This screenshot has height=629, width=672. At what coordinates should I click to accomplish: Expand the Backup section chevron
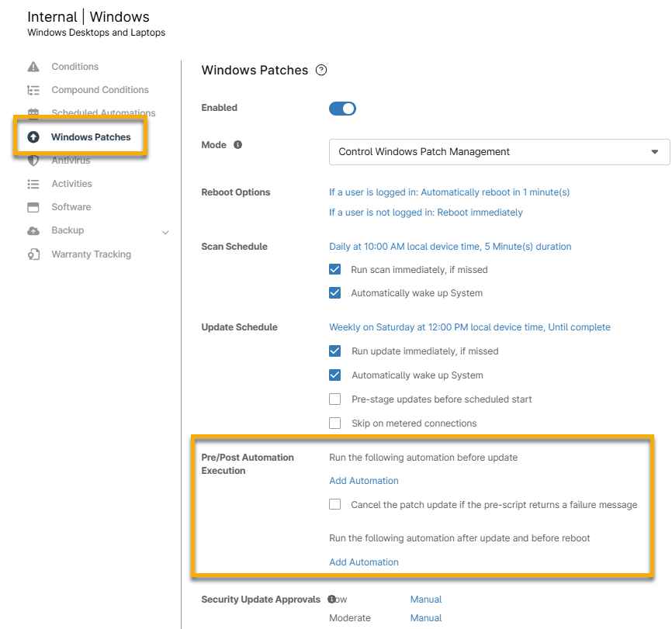[165, 231]
